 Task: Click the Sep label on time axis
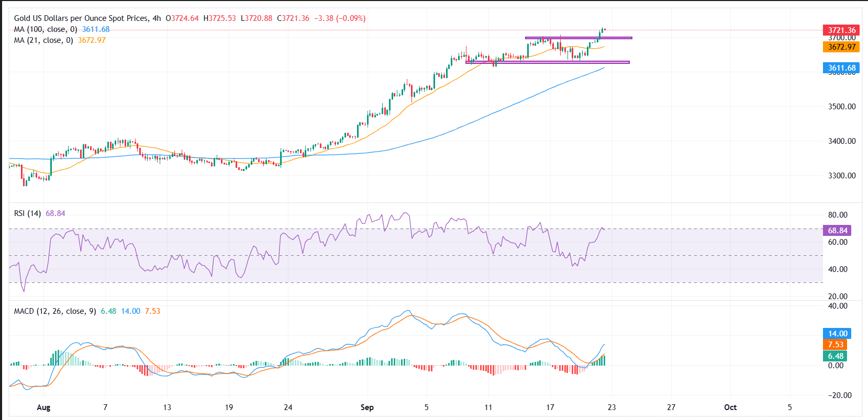click(367, 407)
